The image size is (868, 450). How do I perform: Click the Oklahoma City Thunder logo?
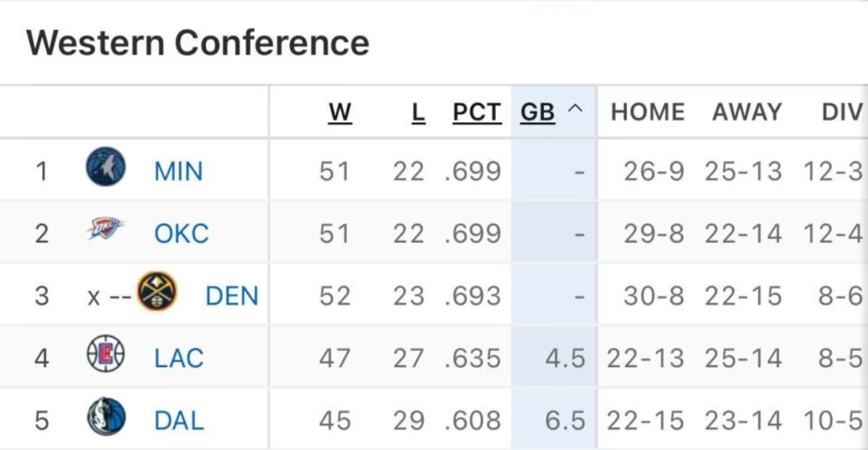tap(105, 228)
